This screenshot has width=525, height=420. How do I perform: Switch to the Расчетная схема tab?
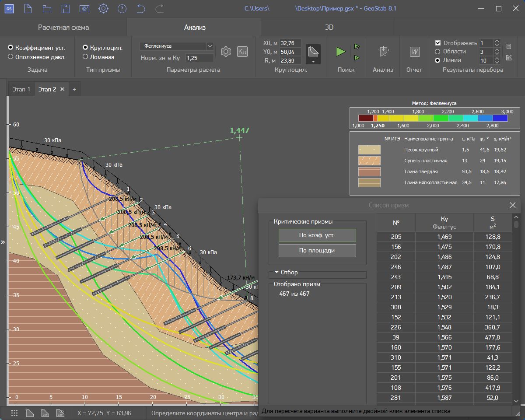coord(63,27)
